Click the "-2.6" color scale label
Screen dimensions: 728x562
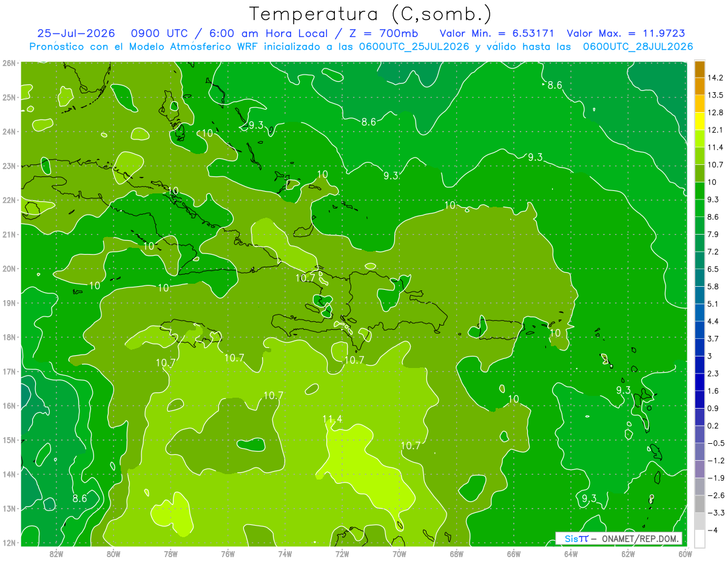click(715, 495)
